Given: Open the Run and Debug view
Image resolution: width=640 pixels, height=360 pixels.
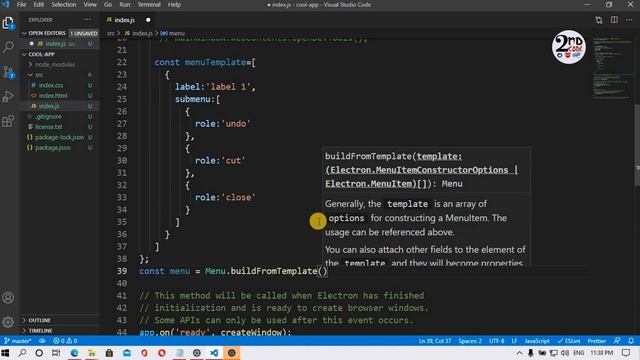Looking at the screenshot, I should coord(8,97).
